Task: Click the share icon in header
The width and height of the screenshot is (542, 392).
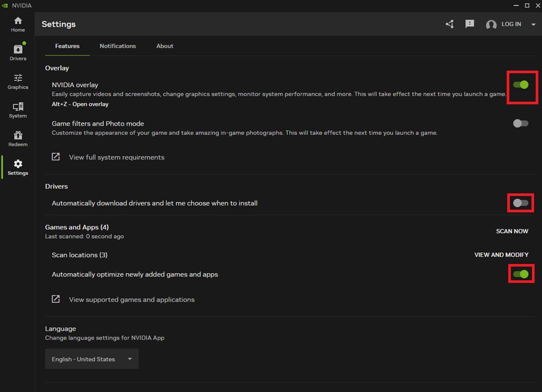Action: point(449,24)
